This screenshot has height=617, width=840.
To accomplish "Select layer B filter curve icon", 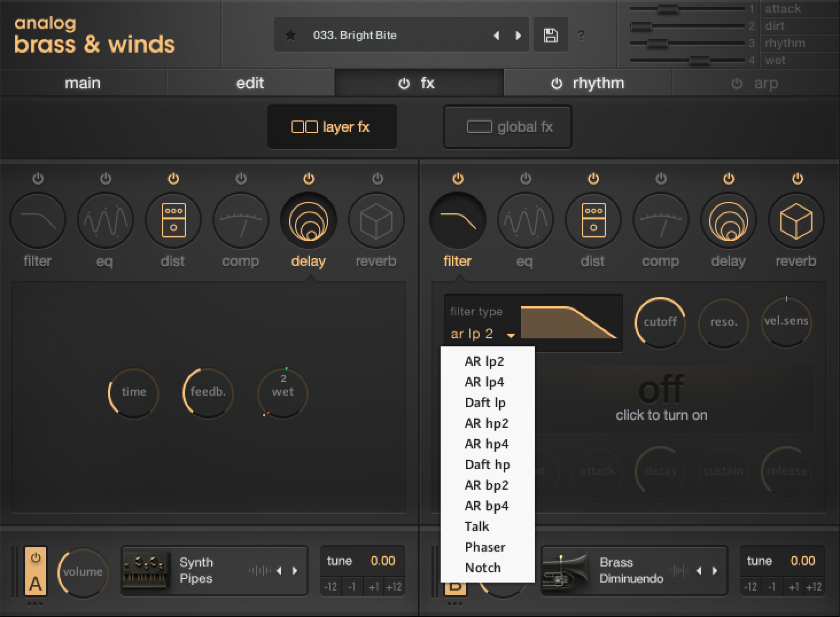I will [457, 220].
